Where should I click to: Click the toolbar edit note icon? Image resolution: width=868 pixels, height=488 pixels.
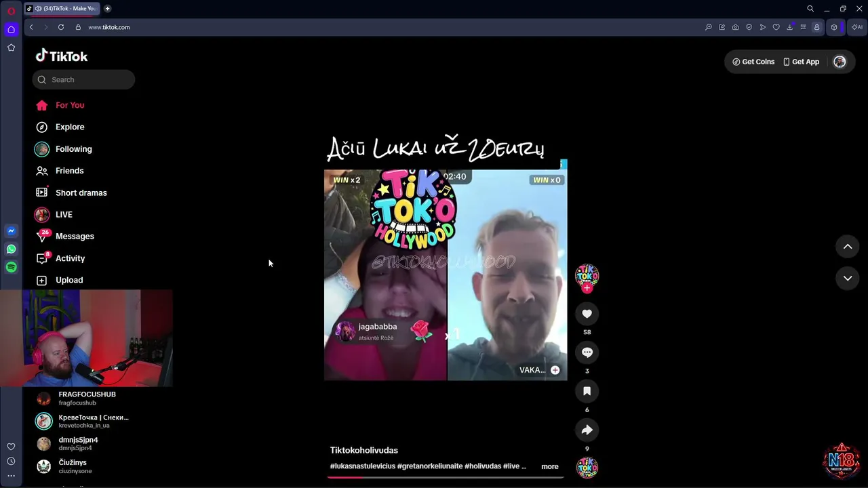(722, 27)
